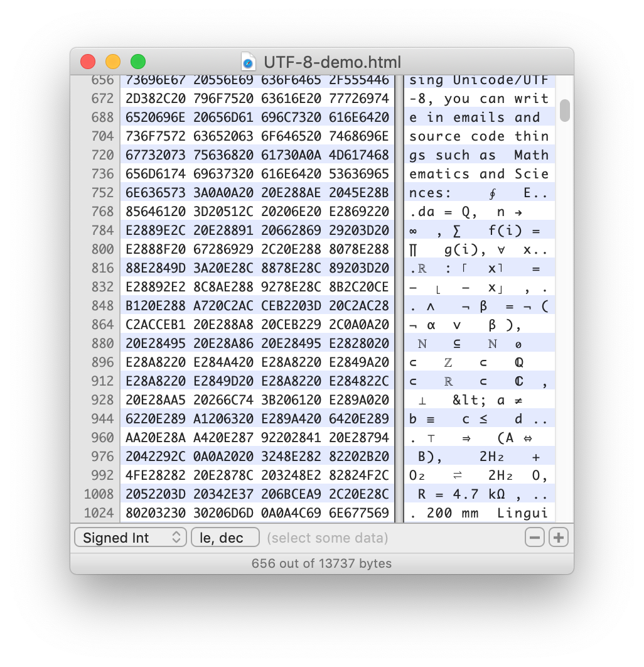Choose a different interpretation from Signed Int menu
Screen dimensions: 644x667
[130, 537]
